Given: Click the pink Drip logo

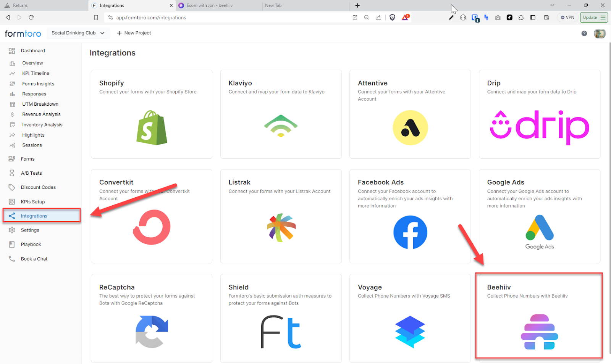Looking at the screenshot, I should [x=540, y=128].
